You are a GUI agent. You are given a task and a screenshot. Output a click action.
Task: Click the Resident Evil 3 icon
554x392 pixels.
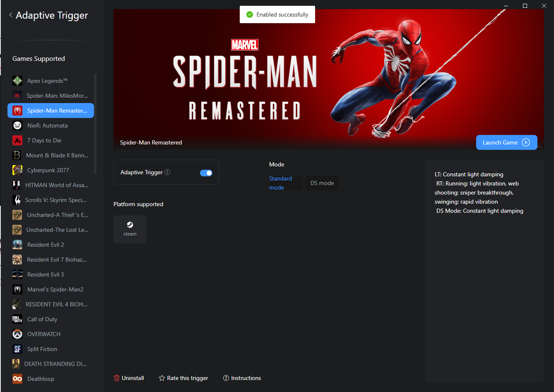pyautogui.click(x=17, y=274)
